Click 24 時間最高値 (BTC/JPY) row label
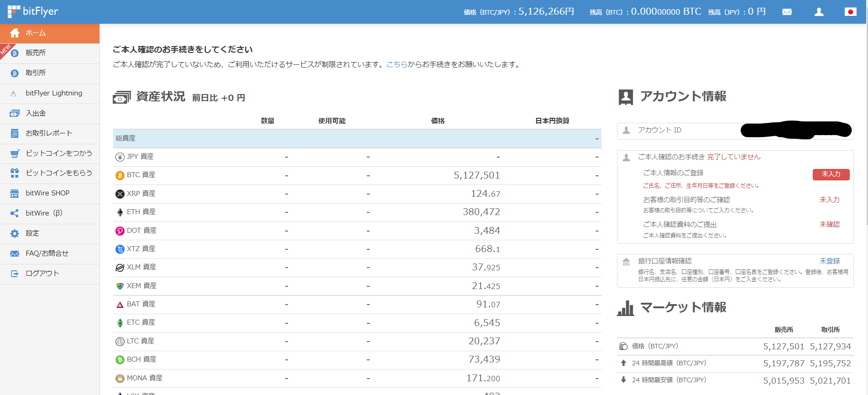868x395 pixels. (x=669, y=363)
